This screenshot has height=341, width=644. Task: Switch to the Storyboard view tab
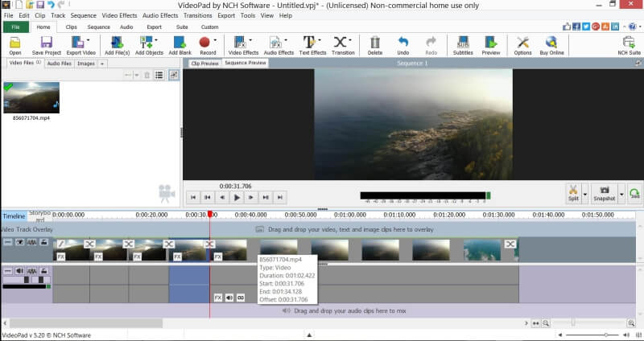[x=39, y=216]
